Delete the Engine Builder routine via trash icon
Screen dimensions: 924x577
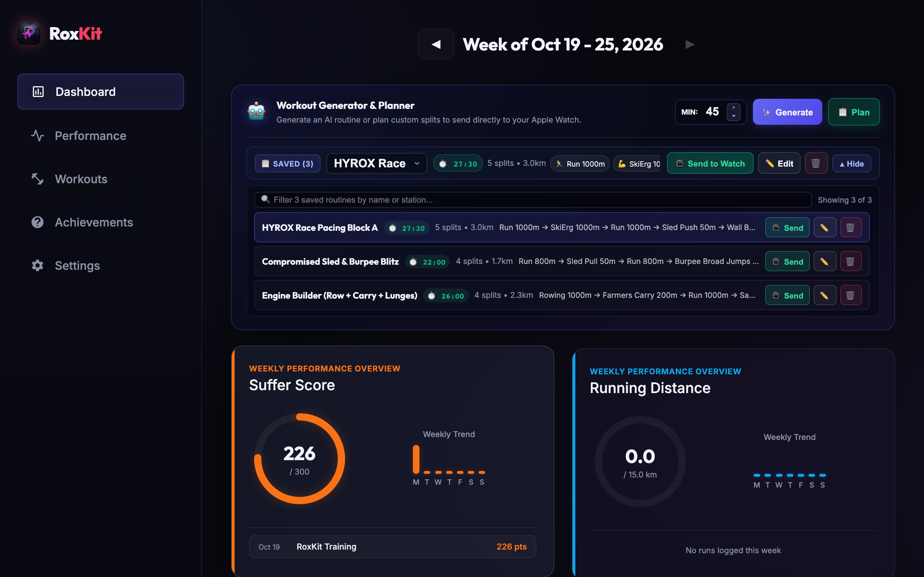click(850, 295)
